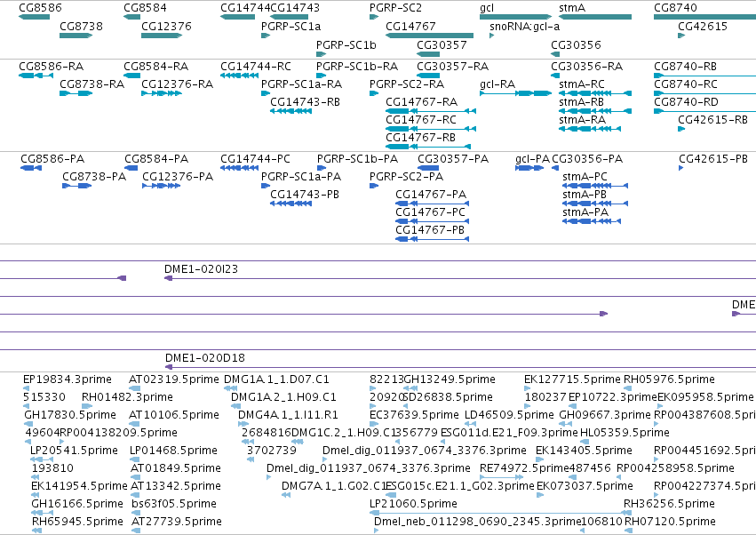The width and height of the screenshot is (756, 535).
Task: Click EST EK127715.5prime
Action: [x=528, y=388]
